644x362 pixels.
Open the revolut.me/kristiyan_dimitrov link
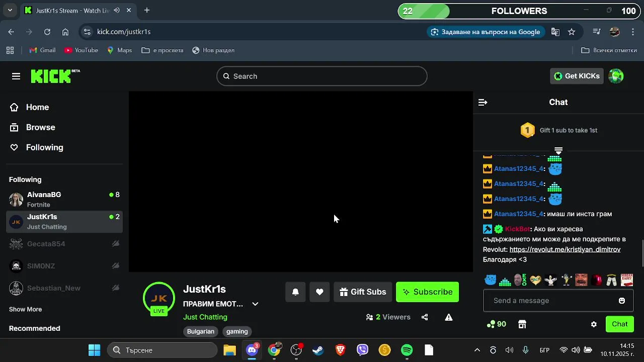(565, 249)
